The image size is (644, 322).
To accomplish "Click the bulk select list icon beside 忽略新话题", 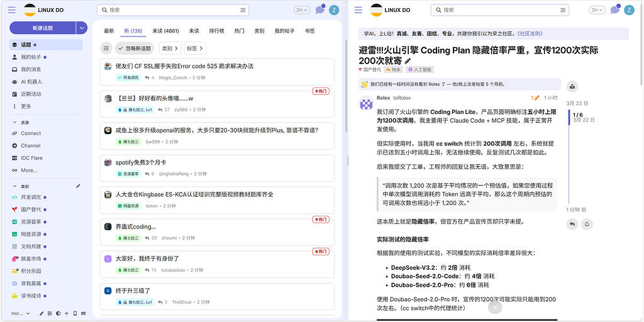I will [106, 48].
